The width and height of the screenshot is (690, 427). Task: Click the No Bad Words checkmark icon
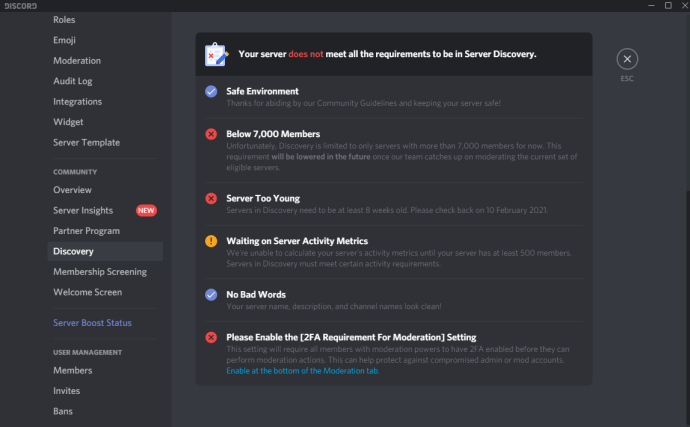pos(211,294)
